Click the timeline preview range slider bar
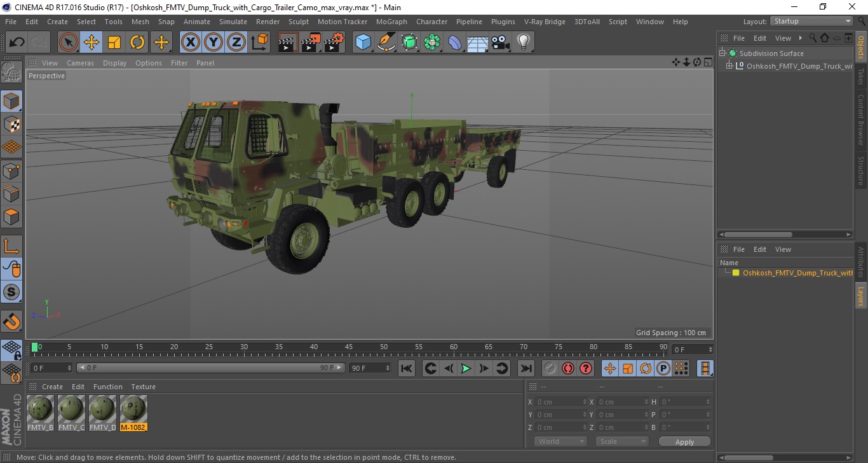This screenshot has width=868, height=463. click(210, 368)
